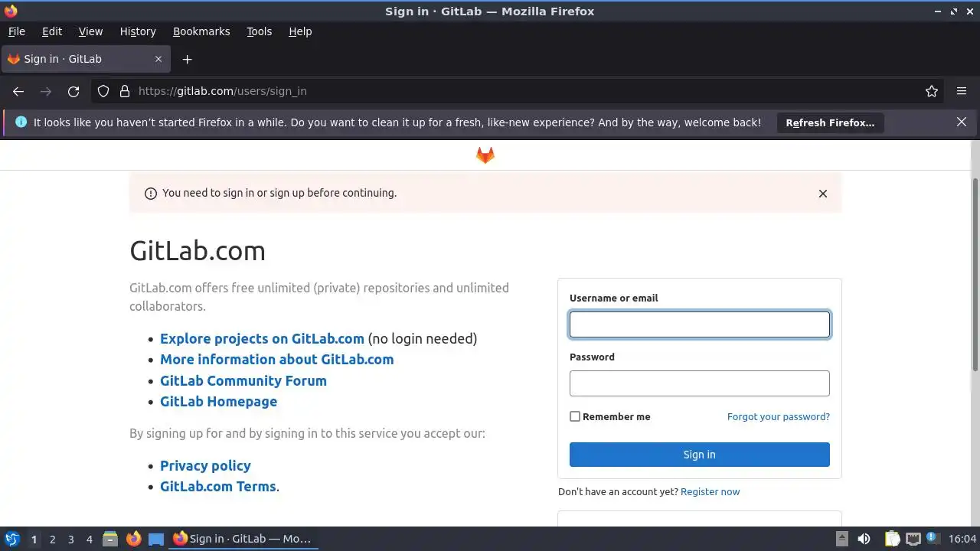Click the GitLab fox logo

click(x=485, y=155)
